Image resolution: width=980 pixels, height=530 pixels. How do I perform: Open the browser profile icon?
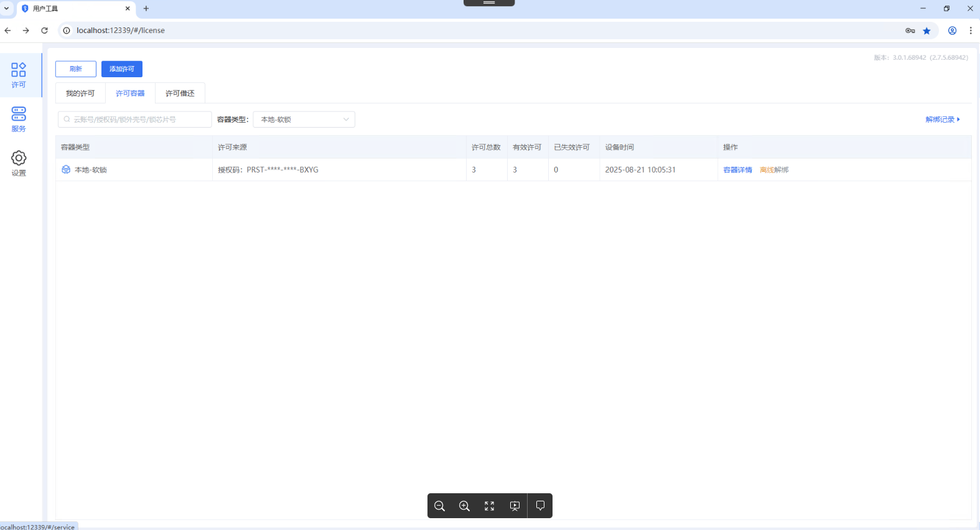[952, 31]
